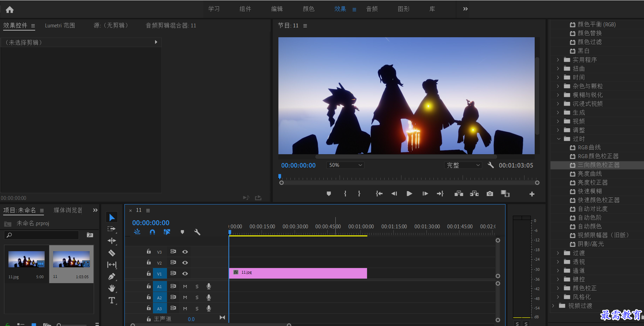Viewport: 644px width, 326px height.
Task: Open the button editor plus icon
Action: click(532, 194)
